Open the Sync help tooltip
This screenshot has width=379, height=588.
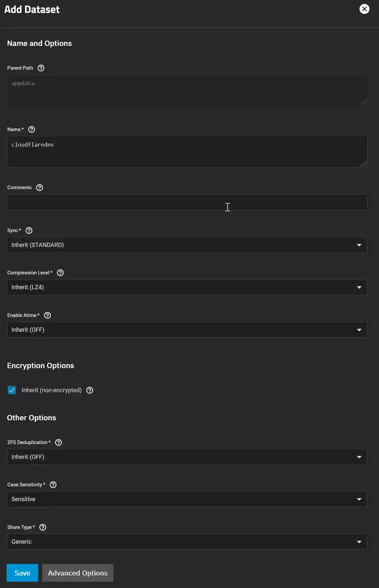(x=28, y=230)
